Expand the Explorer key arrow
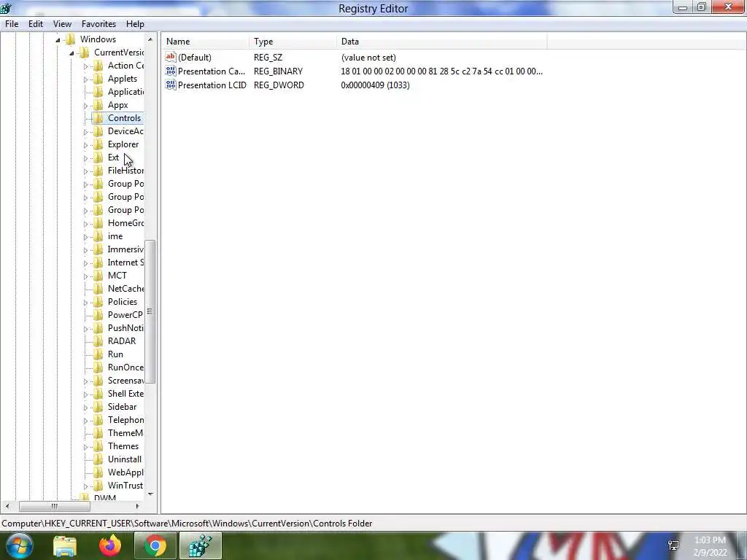The image size is (747, 560). 86,145
